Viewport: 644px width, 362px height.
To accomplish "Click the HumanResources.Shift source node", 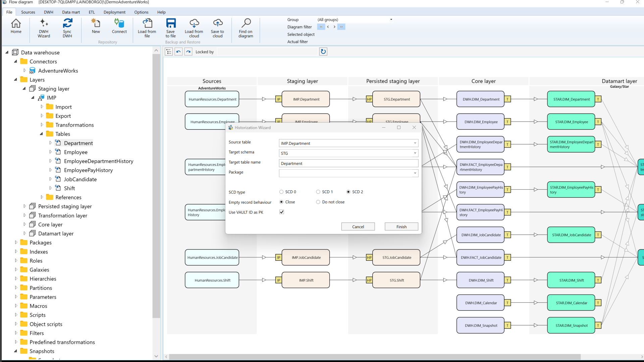I will tap(212, 280).
